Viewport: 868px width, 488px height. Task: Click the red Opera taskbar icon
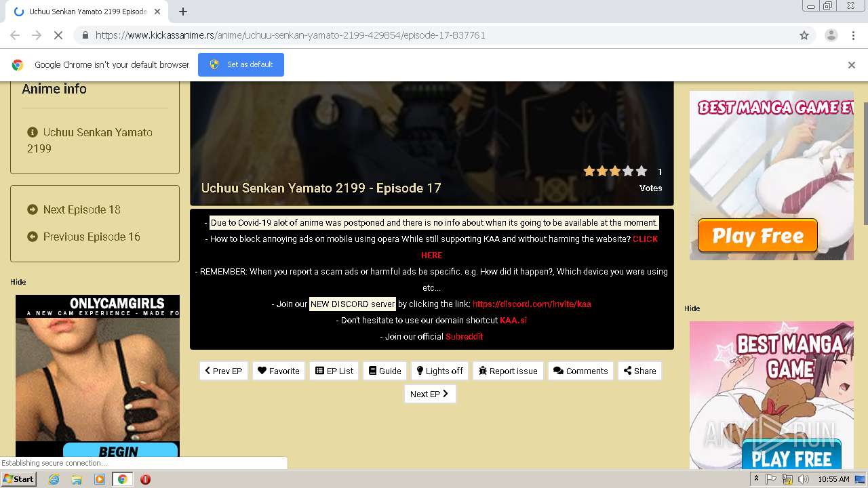tap(145, 479)
